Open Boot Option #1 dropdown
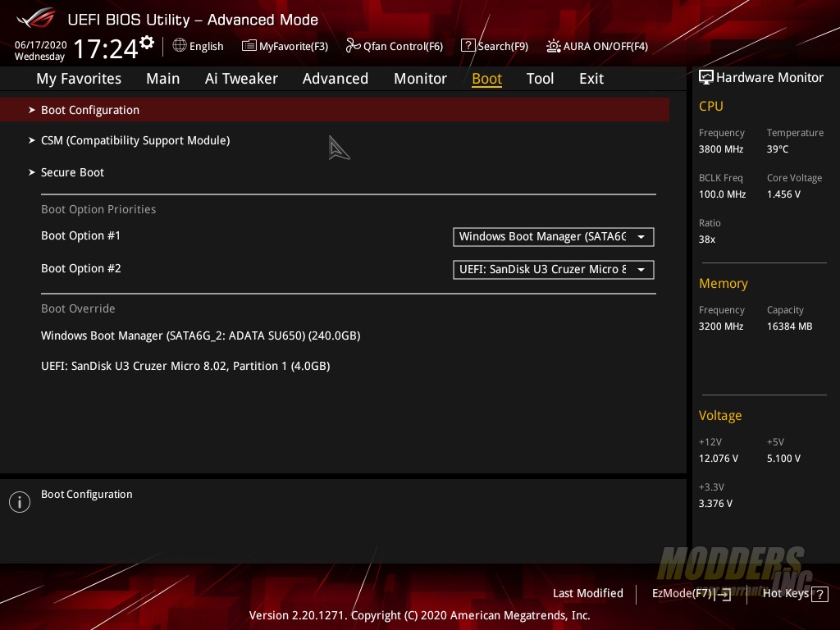Viewport: 840px width, 630px height. [x=554, y=237]
